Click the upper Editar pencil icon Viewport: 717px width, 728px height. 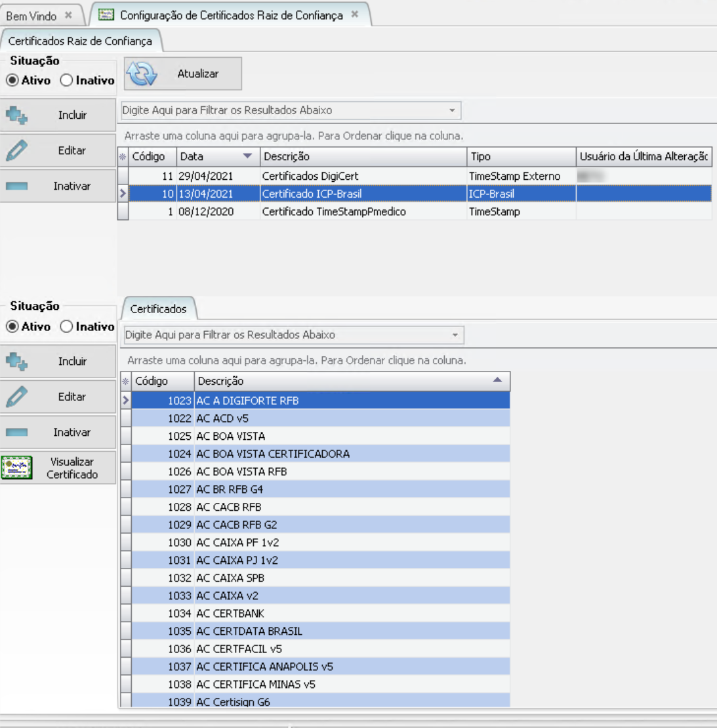(x=16, y=151)
